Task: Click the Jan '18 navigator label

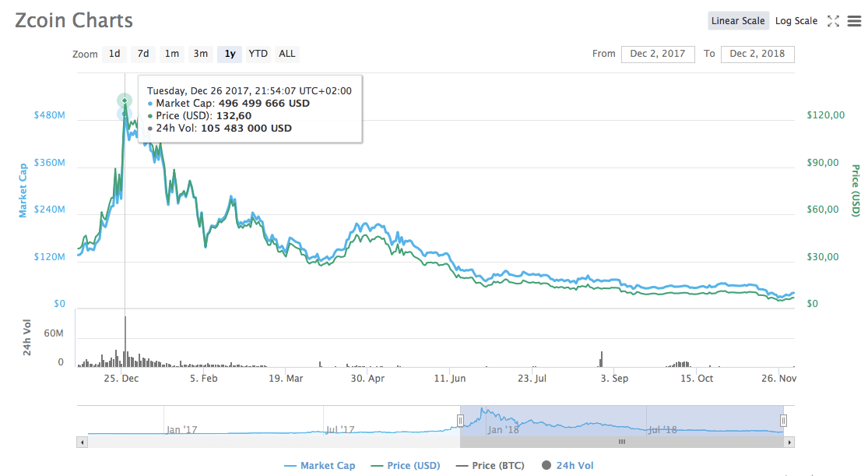Action: [x=503, y=430]
